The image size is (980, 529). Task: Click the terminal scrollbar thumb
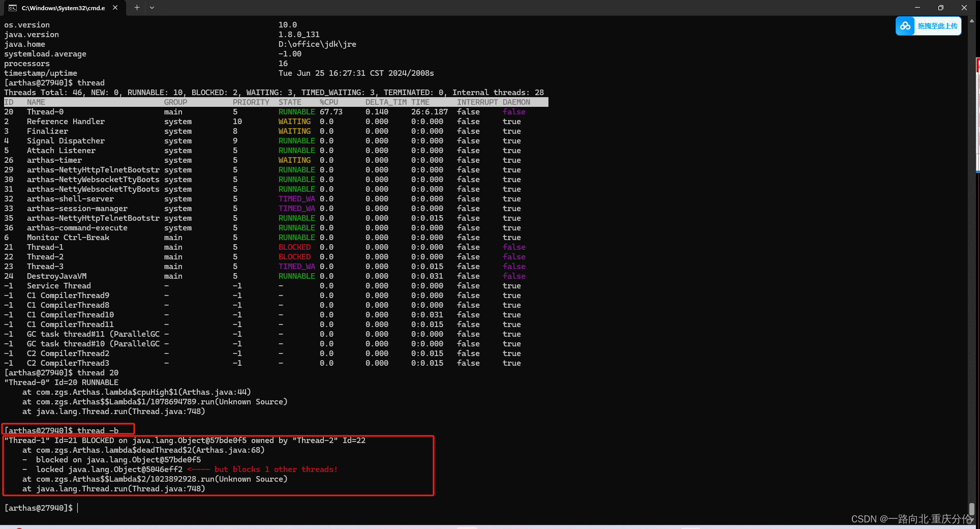[x=971, y=509]
